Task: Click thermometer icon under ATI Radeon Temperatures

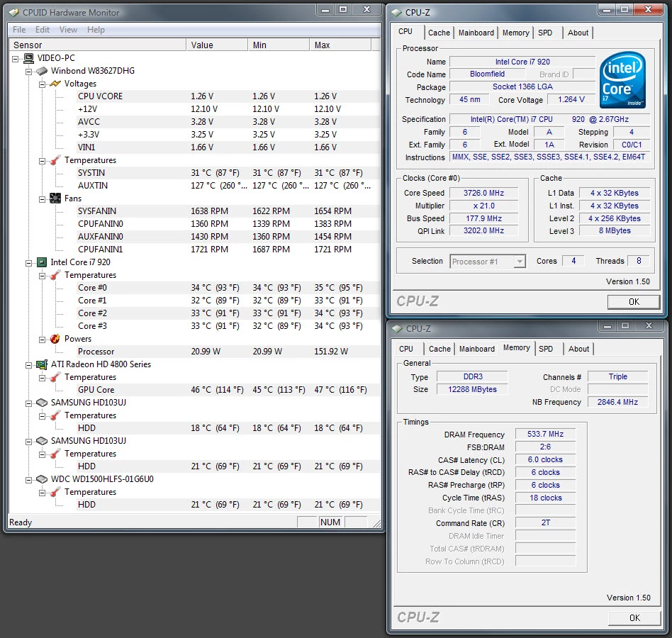Action: point(55,377)
